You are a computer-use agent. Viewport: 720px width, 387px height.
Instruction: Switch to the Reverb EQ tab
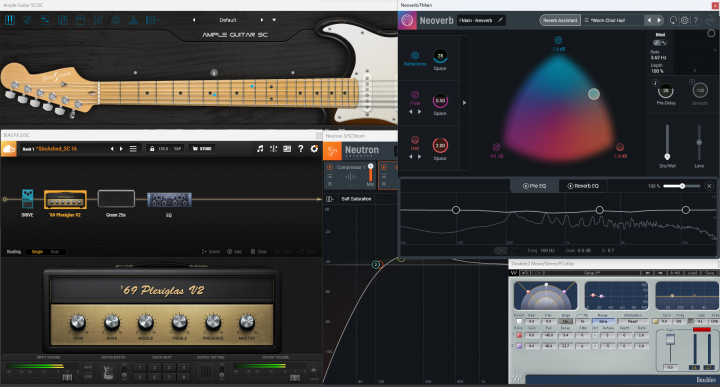tap(583, 186)
